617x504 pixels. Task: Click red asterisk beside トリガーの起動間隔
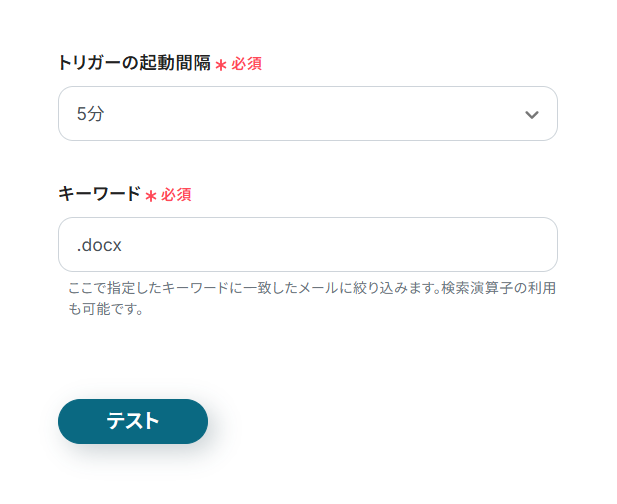221,65
